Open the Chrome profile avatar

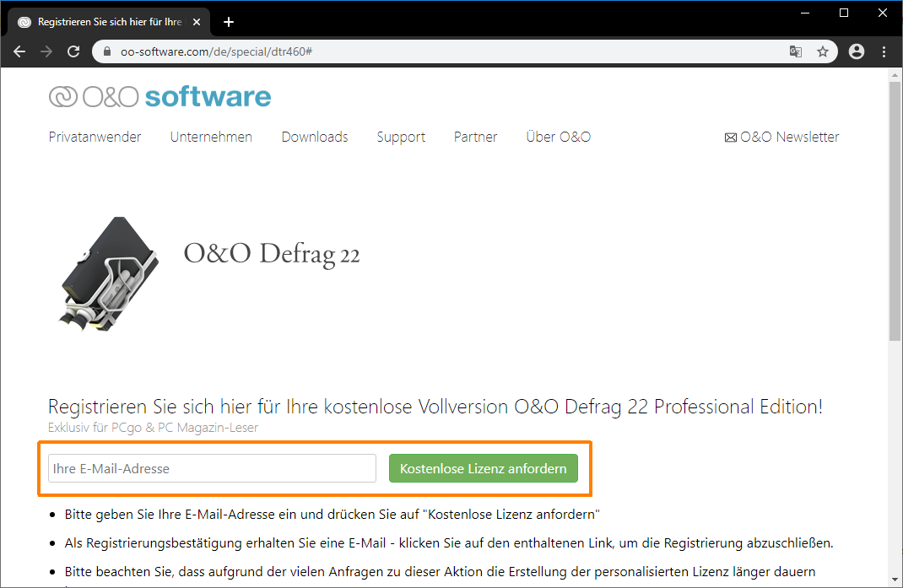coord(857,51)
